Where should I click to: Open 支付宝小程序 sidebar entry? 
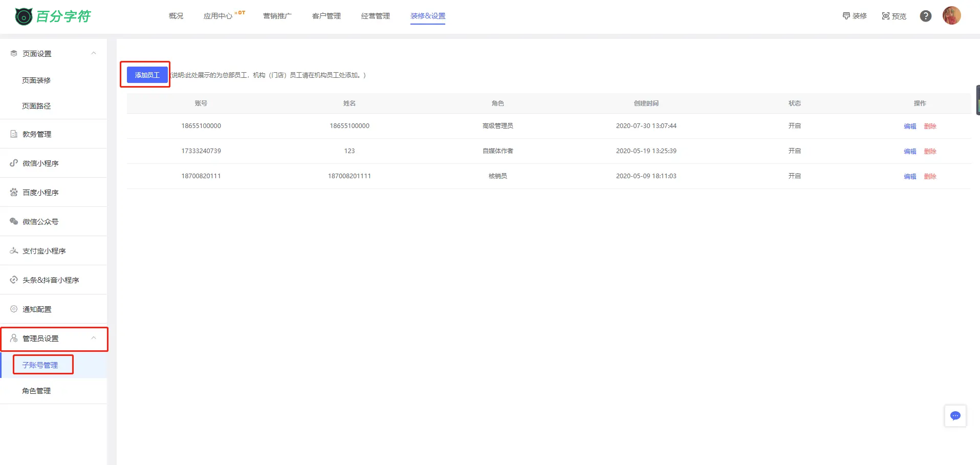point(44,251)
